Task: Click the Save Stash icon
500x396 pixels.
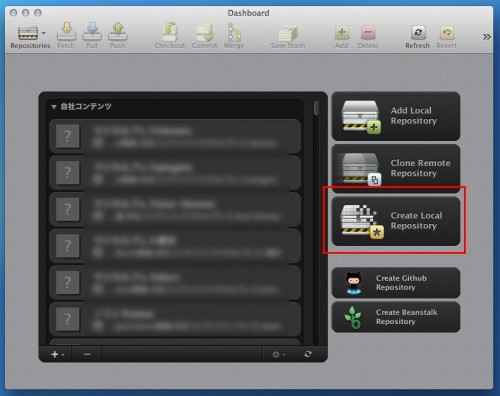Action: pos(288,33)
